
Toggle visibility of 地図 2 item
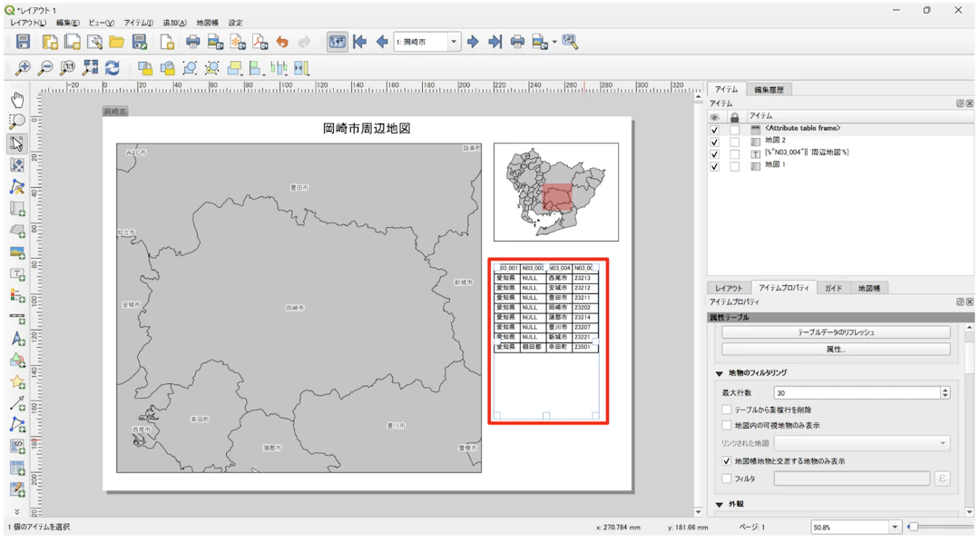pyautogui.click(x=715, y=142)
